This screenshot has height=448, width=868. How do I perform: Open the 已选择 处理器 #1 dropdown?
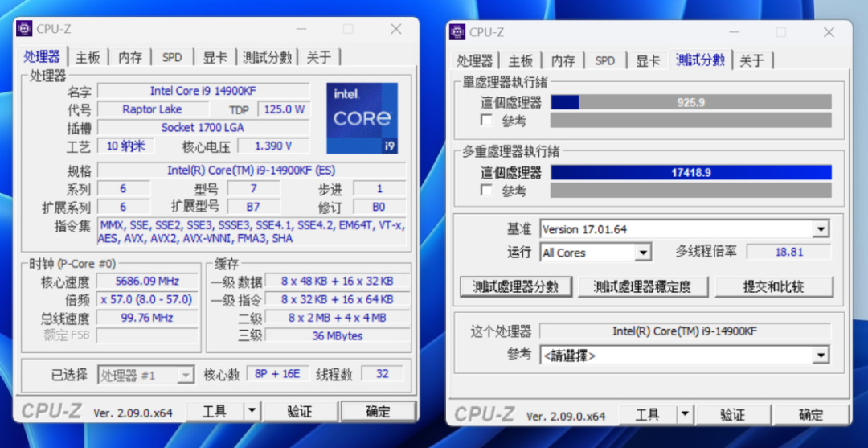(x=186, y=375)
